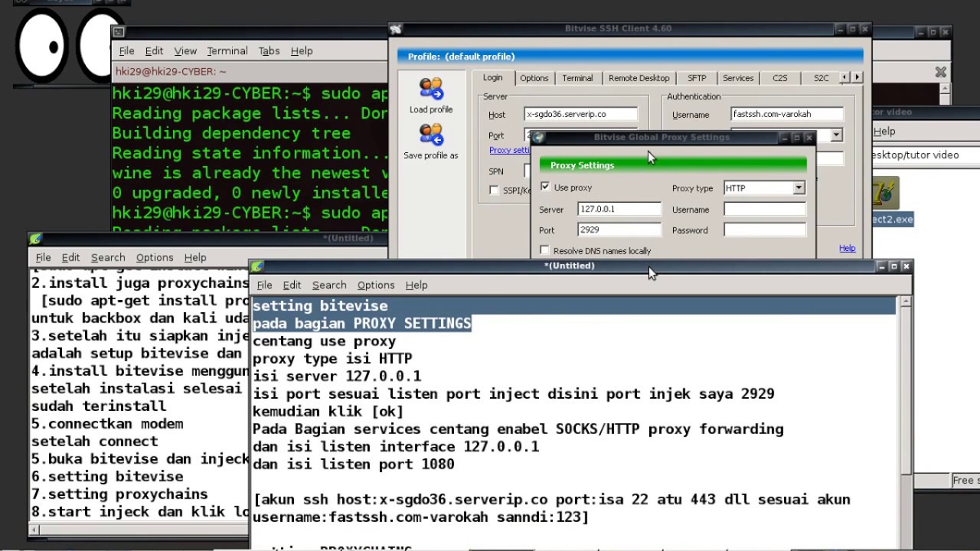Click the line 'proxy type isi HTTP'

(332, 359)
